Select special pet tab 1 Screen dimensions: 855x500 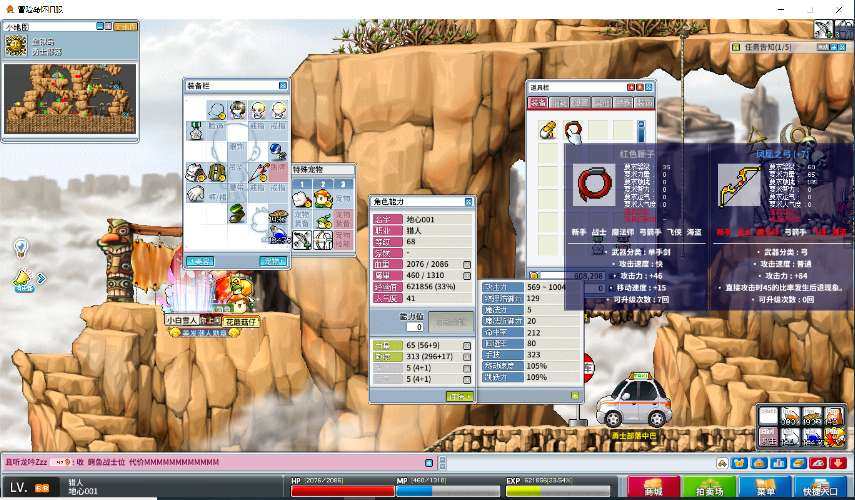pyautogui.click(x=302, y=184)
